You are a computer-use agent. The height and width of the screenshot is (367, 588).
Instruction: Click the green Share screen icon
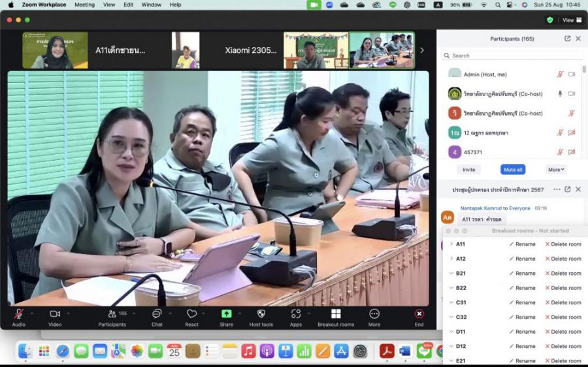click(226, 314)
